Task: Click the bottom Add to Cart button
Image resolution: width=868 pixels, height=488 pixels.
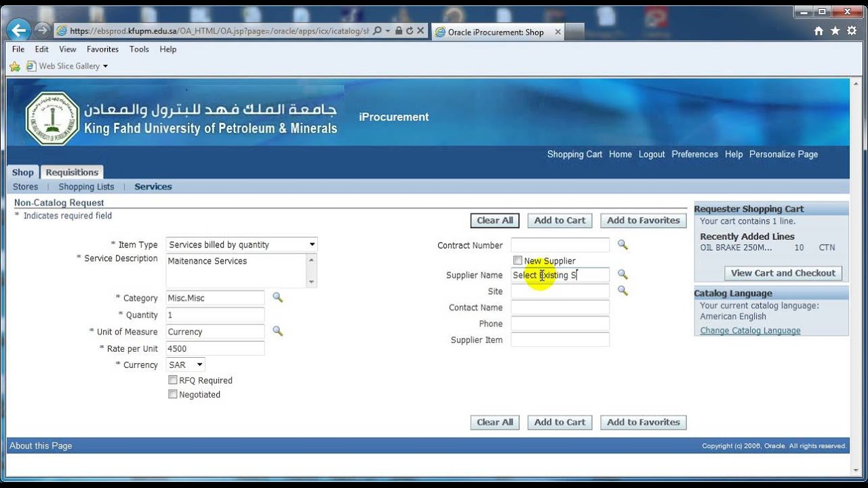Action: coord(559,422)
